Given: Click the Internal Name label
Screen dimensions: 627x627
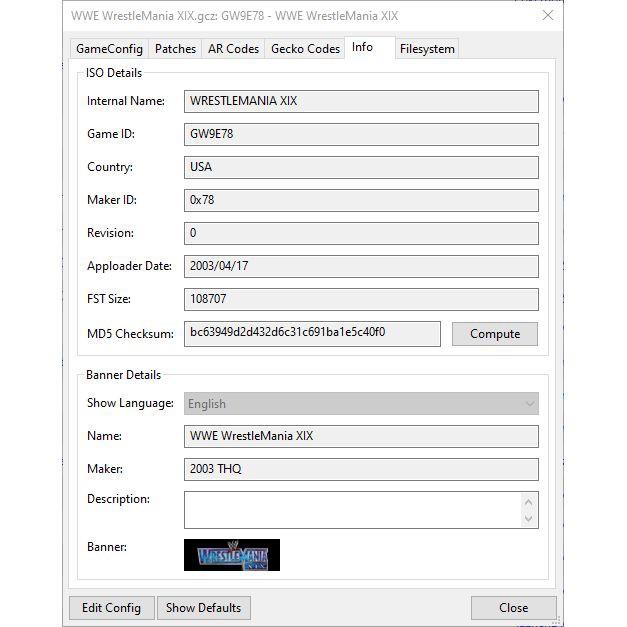Looking at the screenshot, I should point(126,101).
